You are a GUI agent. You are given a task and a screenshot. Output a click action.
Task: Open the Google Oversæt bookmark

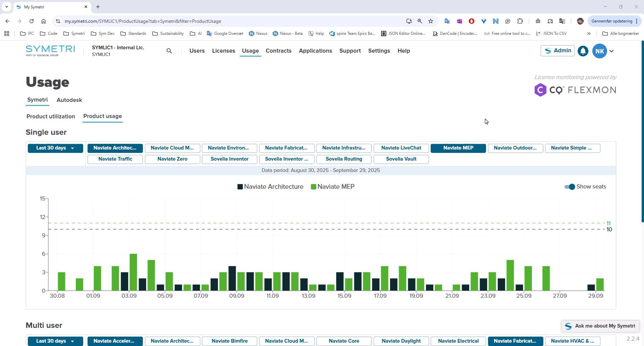click(225, 34)
